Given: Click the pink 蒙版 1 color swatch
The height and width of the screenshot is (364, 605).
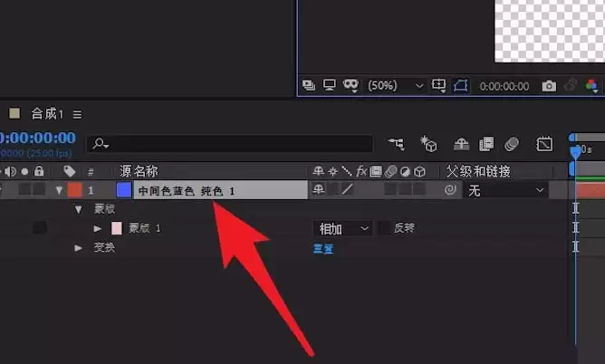Looking at the screenshot, I should pos(117,228).
